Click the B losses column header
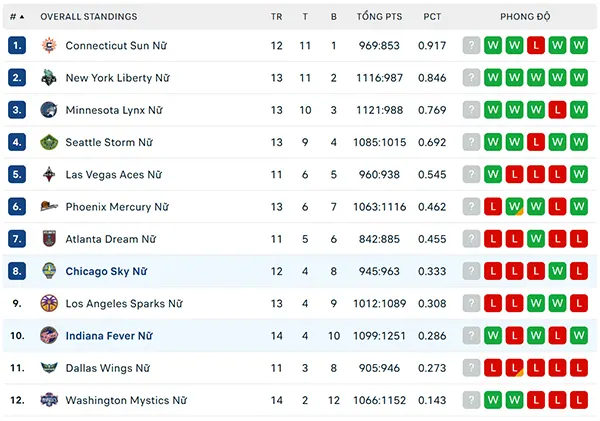600x421 pixels. (x=334, y=16)
